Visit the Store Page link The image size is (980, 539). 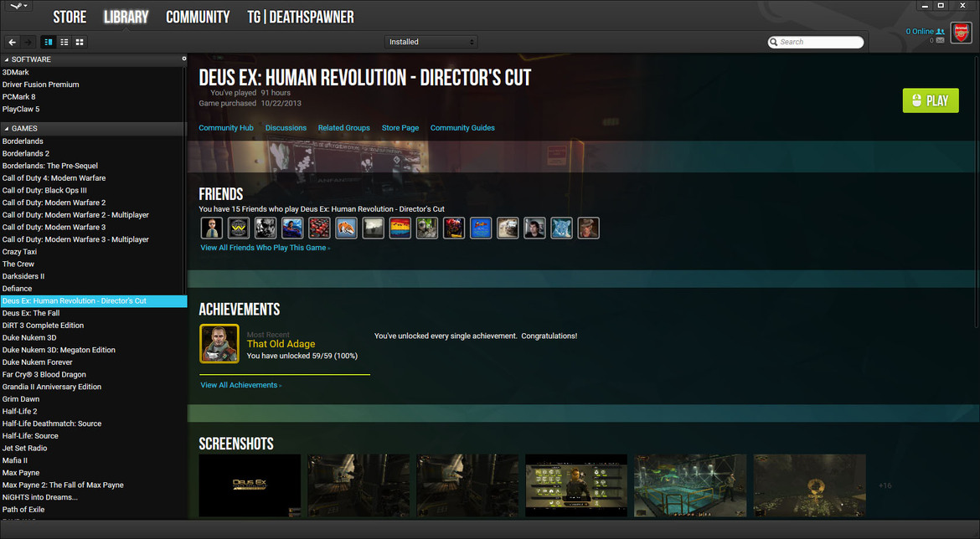pyautogui.click(x=400, y=128)
